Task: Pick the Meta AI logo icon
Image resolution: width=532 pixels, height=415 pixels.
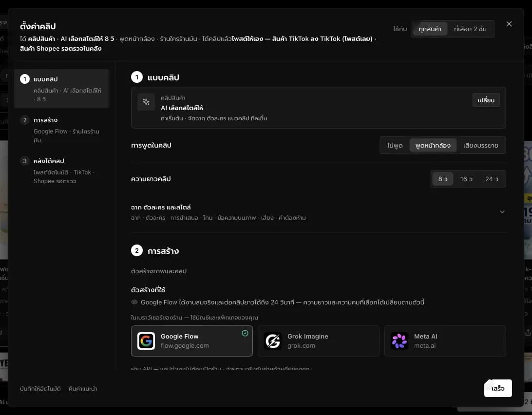Action: pos(399,340)
